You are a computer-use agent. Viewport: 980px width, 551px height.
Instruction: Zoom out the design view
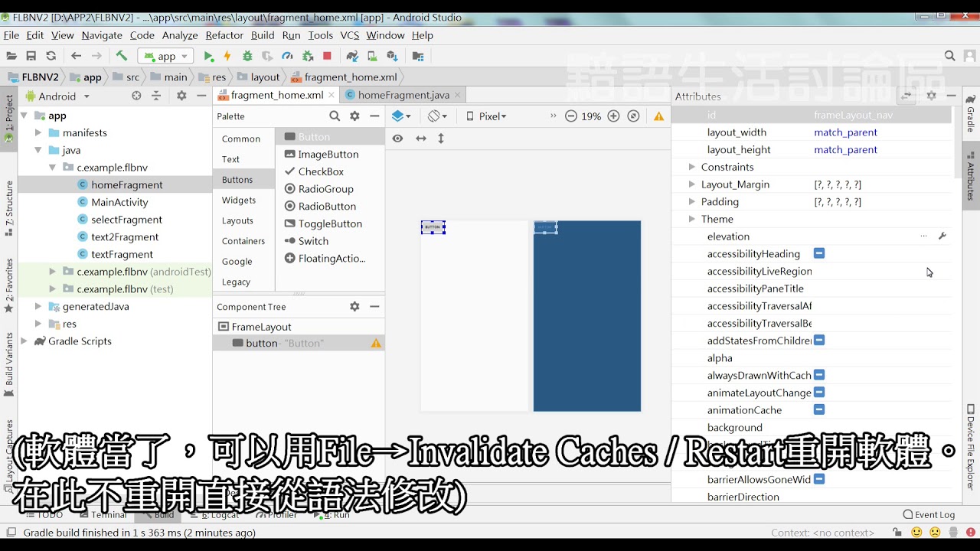[571, 116]
